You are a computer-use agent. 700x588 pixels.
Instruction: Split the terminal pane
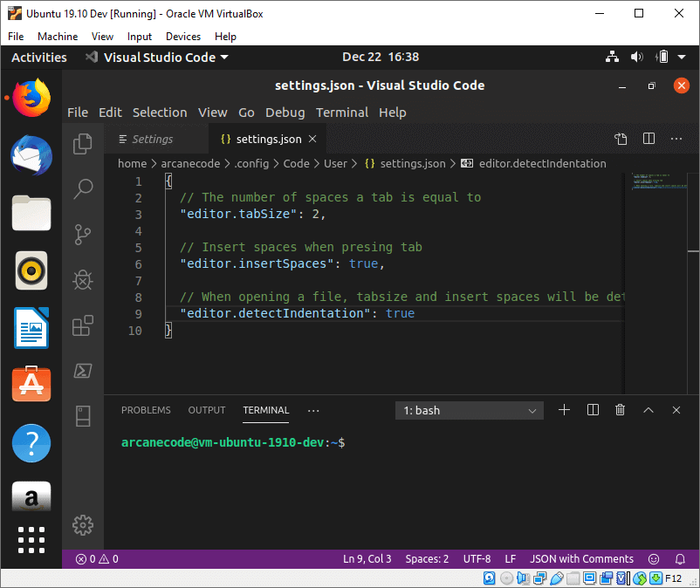(x=593, y=410)
